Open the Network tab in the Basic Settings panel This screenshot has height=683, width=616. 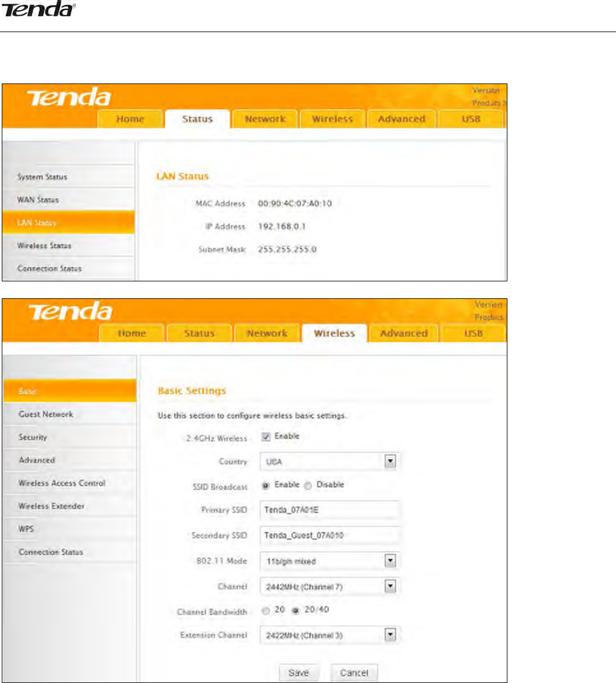click(x=267, y=333)
